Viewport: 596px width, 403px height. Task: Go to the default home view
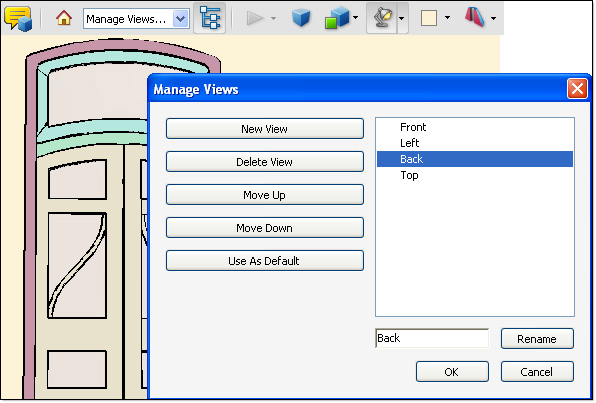[x=64, y=18]
